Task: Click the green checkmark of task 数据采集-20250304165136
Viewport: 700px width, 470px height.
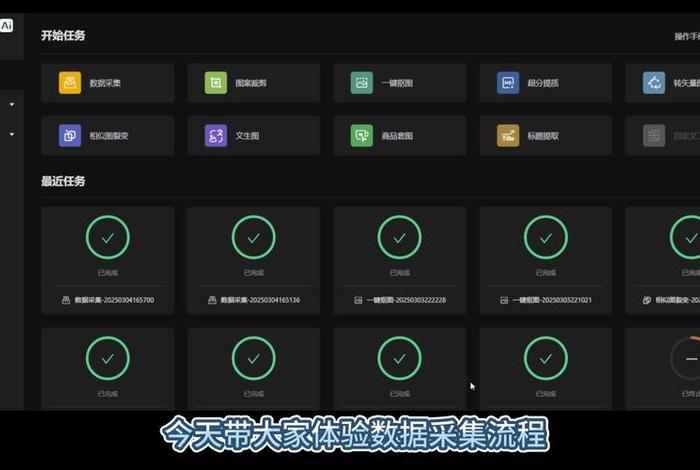Action: pos(254,237)
